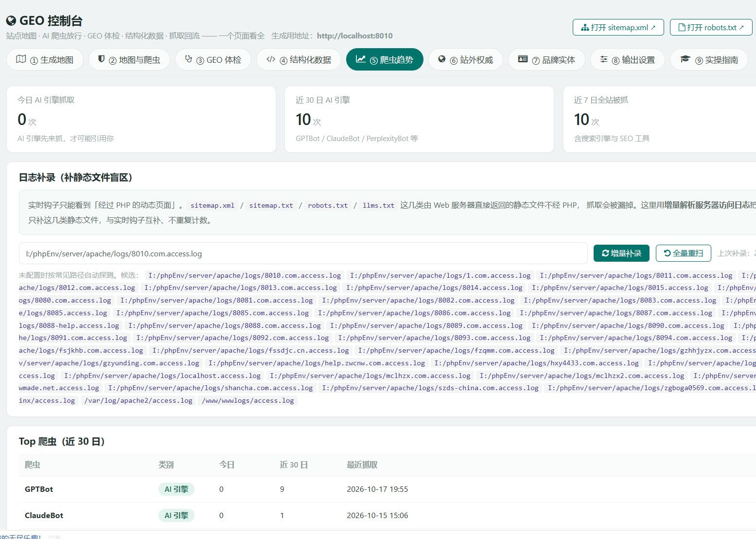The image size is (756, 539).
Task: Choose the 8082.com.access.log candidate
Action: coord(418,301)
